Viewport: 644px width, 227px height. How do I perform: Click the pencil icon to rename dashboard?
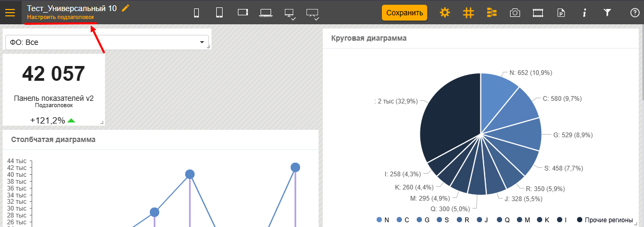tap(125, 8)
